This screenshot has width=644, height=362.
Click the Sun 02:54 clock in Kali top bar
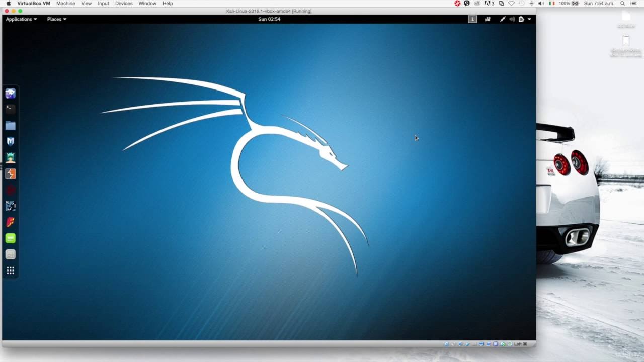[x=269, y=19]
